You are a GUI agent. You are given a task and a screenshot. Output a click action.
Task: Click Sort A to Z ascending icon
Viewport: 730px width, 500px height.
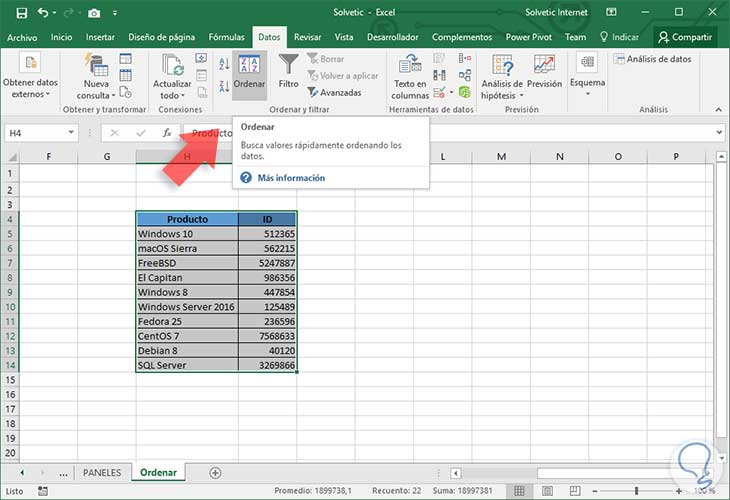224,64
